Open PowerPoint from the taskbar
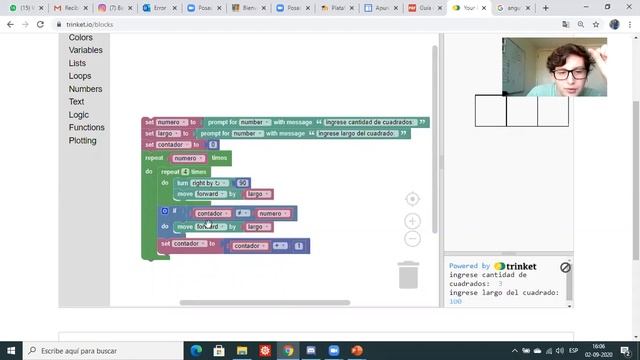 (x=357, y=351)
